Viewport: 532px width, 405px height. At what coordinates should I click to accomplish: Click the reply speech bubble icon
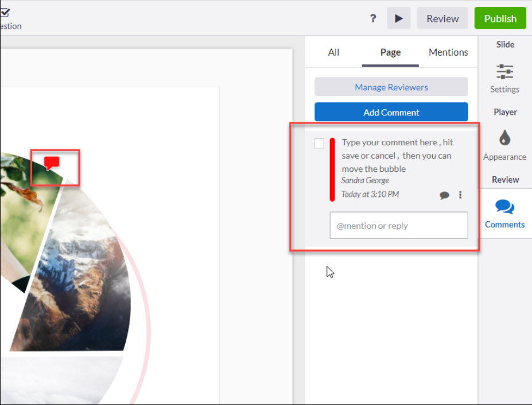[x=444, y=195]
